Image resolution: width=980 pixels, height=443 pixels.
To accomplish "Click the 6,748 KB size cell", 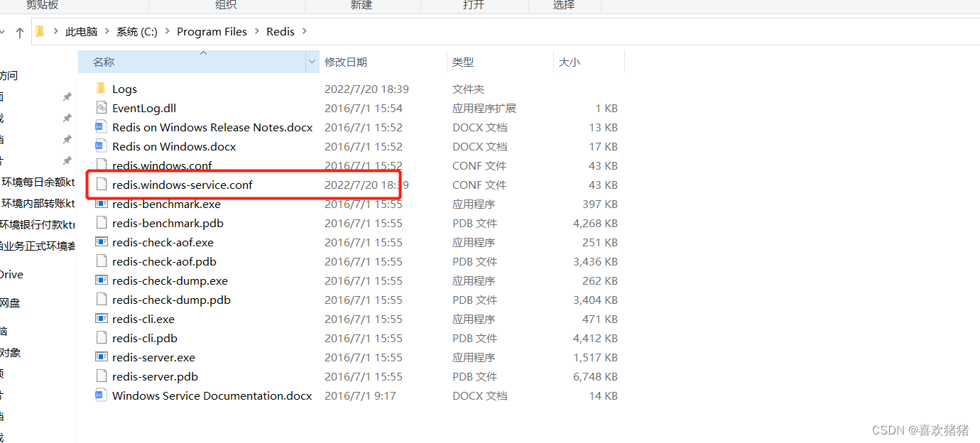I will click(x=596, y=376).
